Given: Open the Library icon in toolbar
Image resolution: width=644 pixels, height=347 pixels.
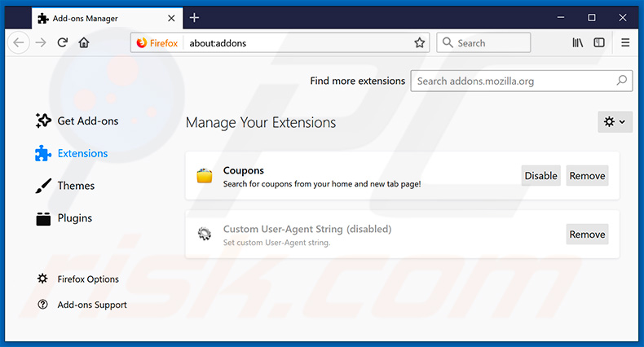Looking at the screenshot, I should [577, 43].
